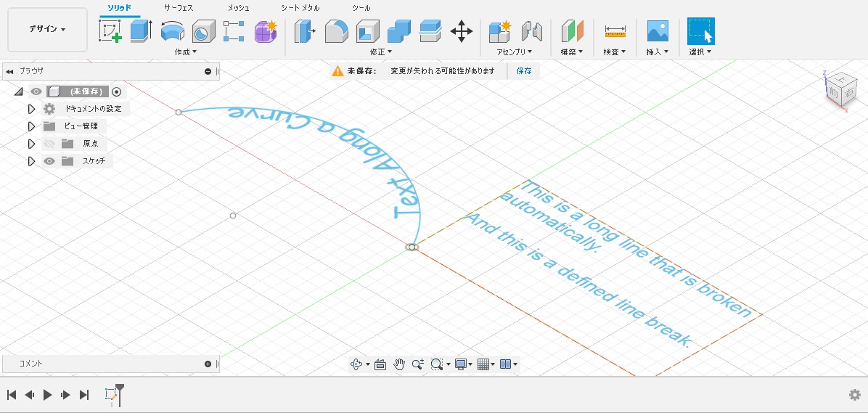
Task: Open the デザイン workspace dropdown
Action: 48,29
